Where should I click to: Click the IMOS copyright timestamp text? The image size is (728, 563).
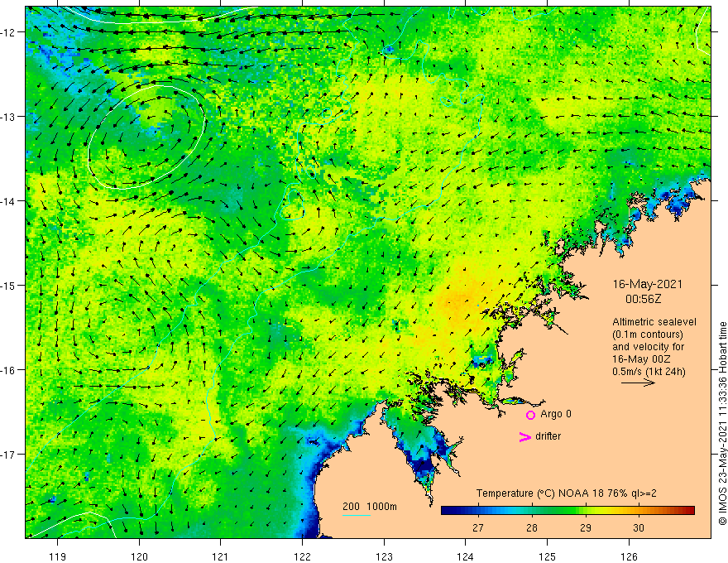tap(722, 423)
